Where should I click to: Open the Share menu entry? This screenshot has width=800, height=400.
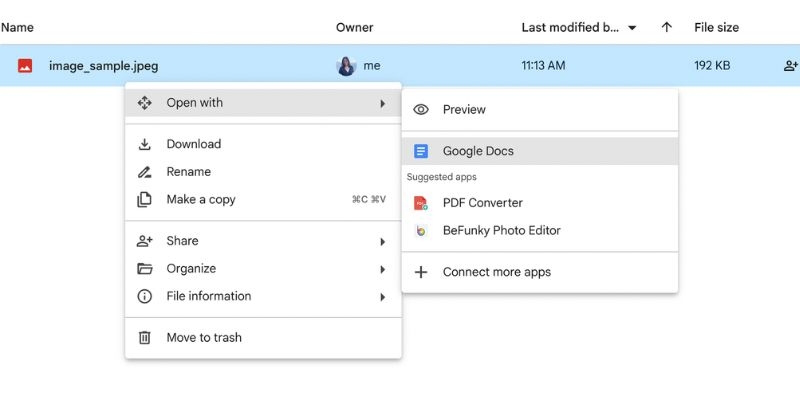click(x=263, y=241)
